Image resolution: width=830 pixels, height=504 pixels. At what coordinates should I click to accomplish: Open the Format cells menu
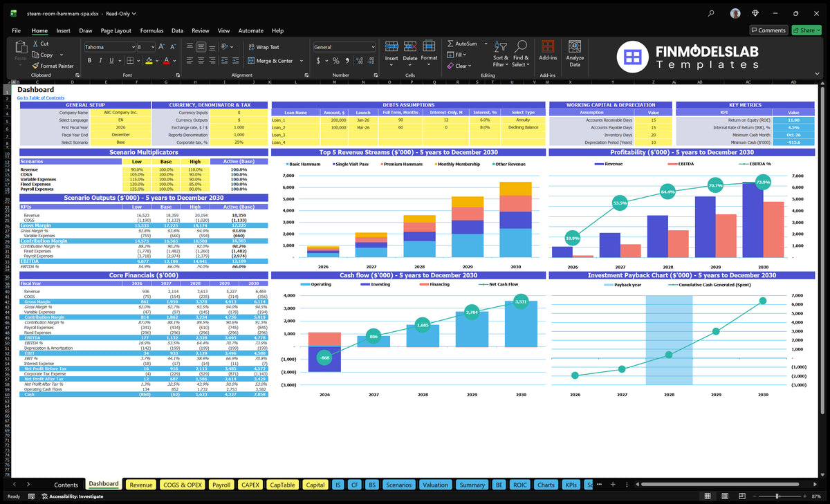point(429,53)
